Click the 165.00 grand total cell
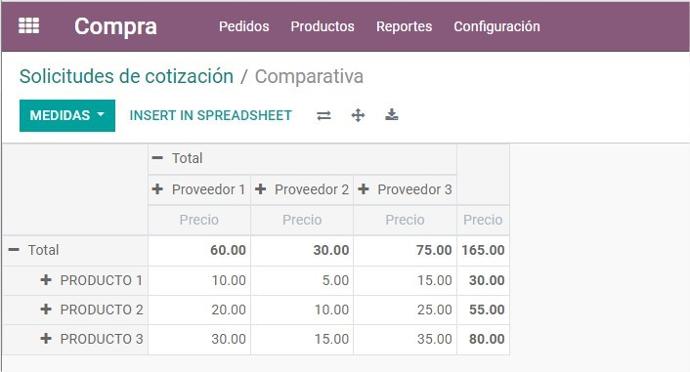690x372 pixels. click(483, 250)
